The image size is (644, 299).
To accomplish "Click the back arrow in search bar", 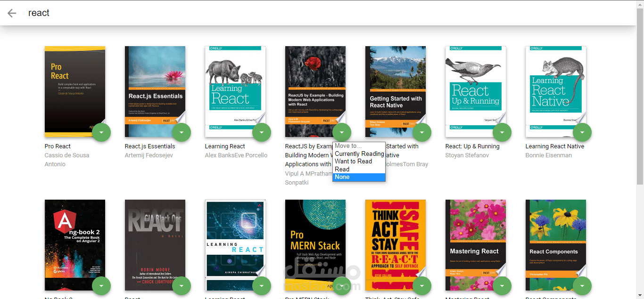I will coord(12,13).
